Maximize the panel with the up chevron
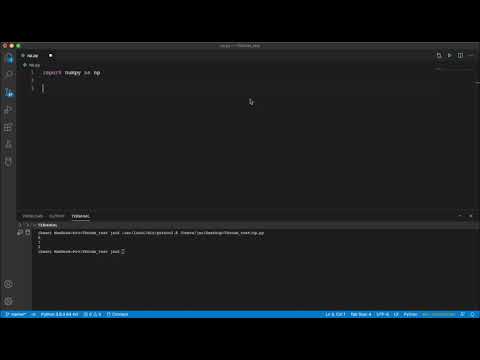Image resolution: width=480 pixels, height=360 pixels. pos(460,216)
